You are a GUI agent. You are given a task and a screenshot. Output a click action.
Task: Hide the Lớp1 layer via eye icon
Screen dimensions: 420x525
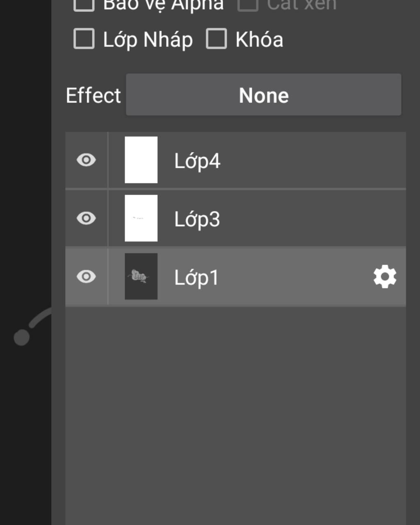coord(86,276)
